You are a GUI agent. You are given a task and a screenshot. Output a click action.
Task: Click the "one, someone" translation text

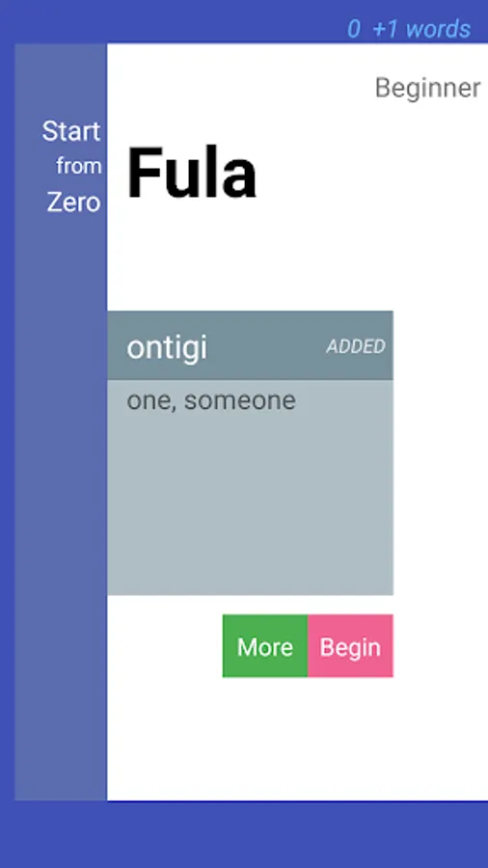[x=211, y=400]
